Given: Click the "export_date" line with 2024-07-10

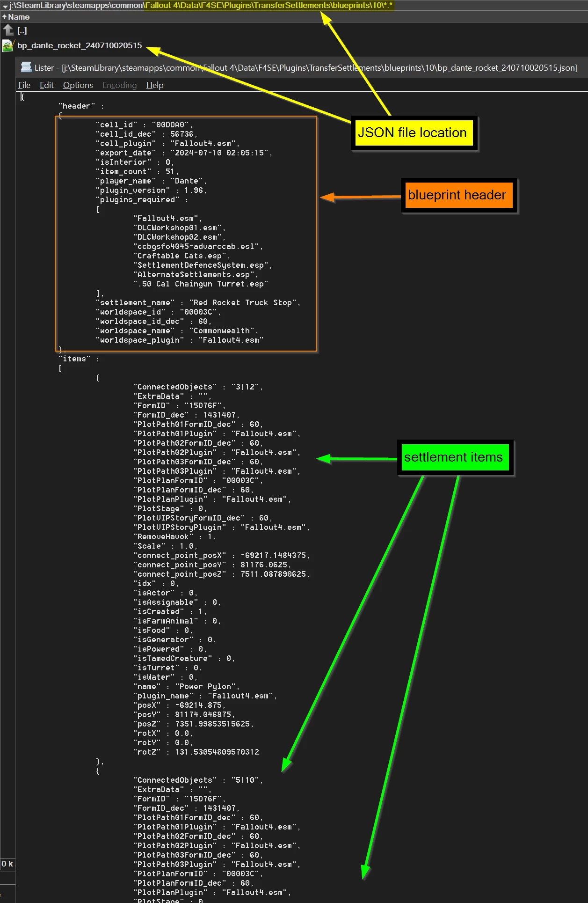Looking at the screenshot, I should [x=184, y=153].
